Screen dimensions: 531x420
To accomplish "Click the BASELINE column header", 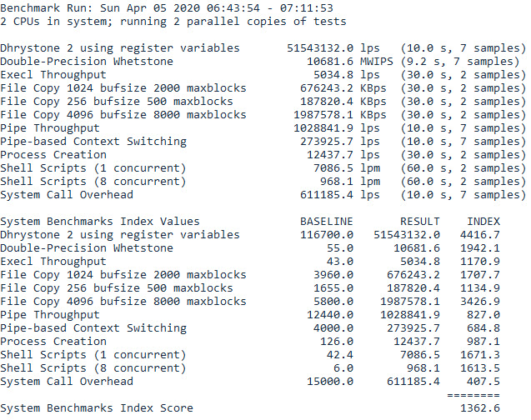I will click(x=327, y=222).
